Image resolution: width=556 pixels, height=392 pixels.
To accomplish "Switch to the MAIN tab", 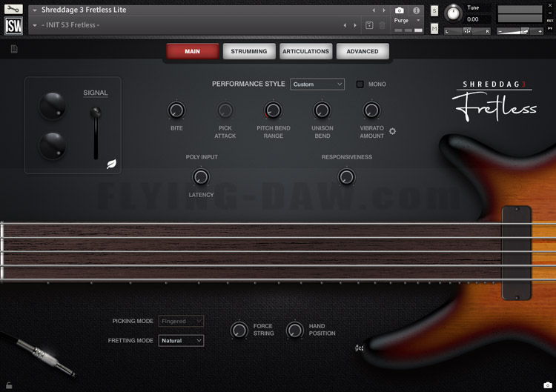I will point(192,51).
